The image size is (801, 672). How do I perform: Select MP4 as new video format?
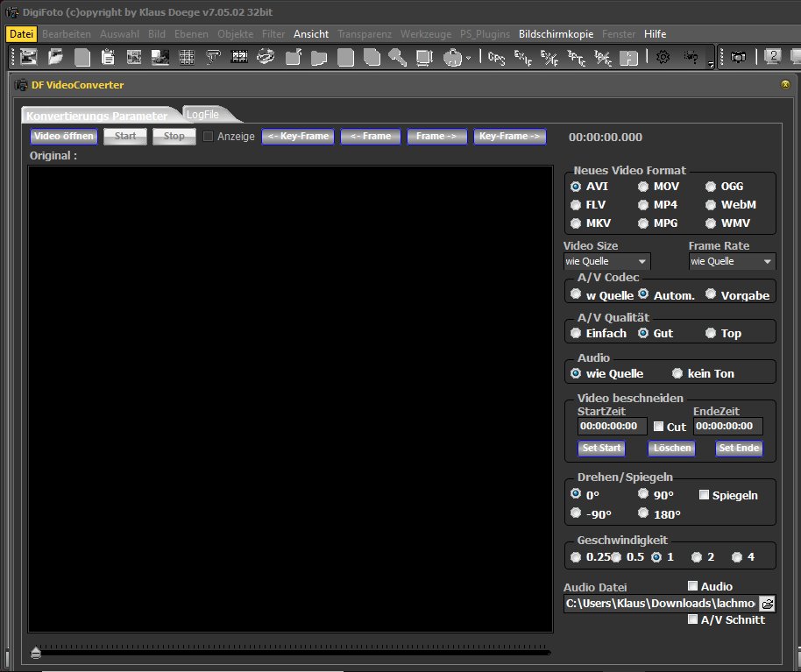644,205
